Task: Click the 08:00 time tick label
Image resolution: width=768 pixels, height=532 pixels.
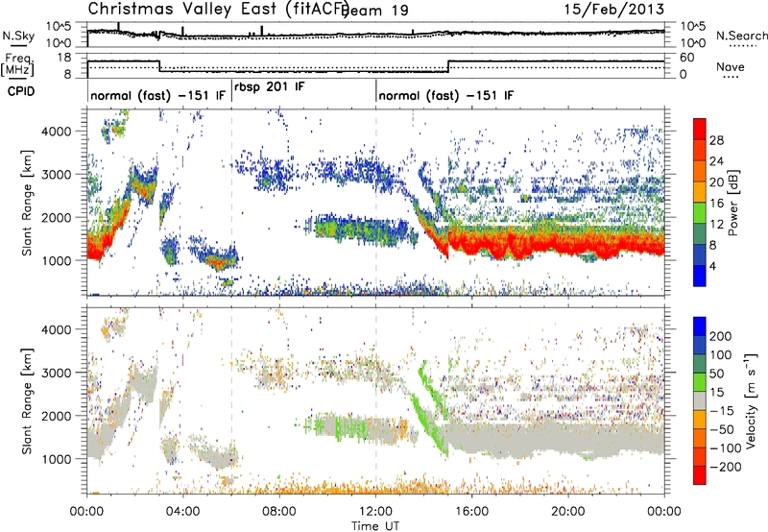Action: pyautogui.click(x=279, y=512)
